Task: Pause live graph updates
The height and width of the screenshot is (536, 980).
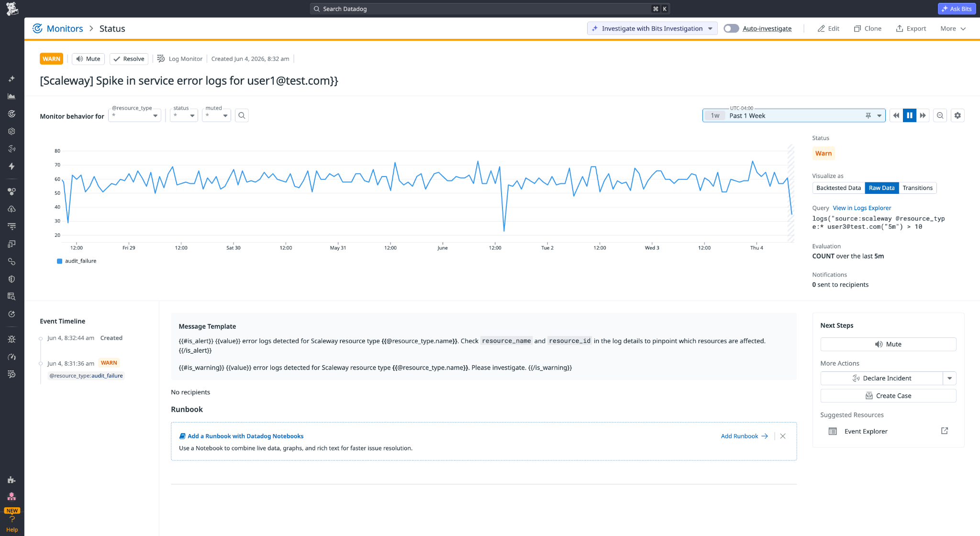Action: (910, 115)
